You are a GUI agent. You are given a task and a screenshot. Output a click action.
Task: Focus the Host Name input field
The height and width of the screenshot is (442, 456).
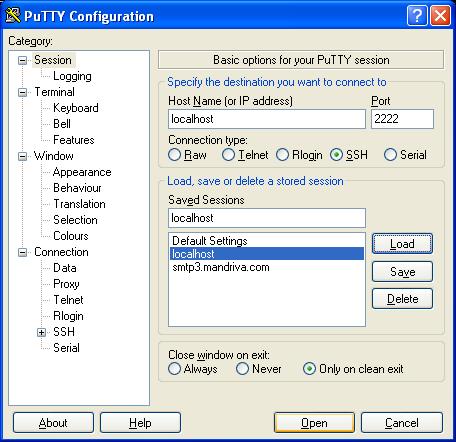coord(267,119)
